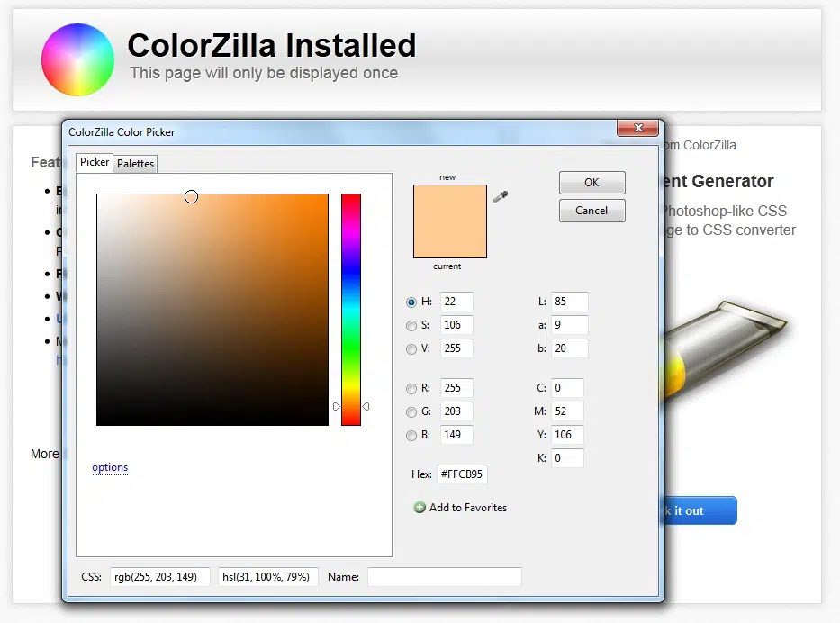This screenshot has height=623, width=840.
Task: Select the H hue radio button
Action: point(411,302)
